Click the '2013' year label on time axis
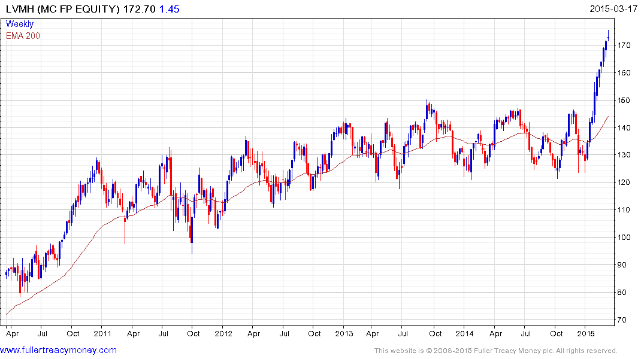Image resolution: width=644 pixels, height=359 pixels. (x=344, y=333)
